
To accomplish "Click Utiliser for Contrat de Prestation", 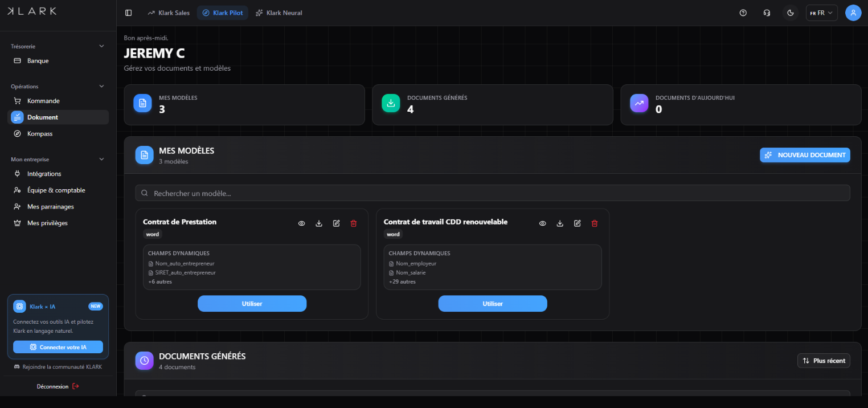I will 252,304.
